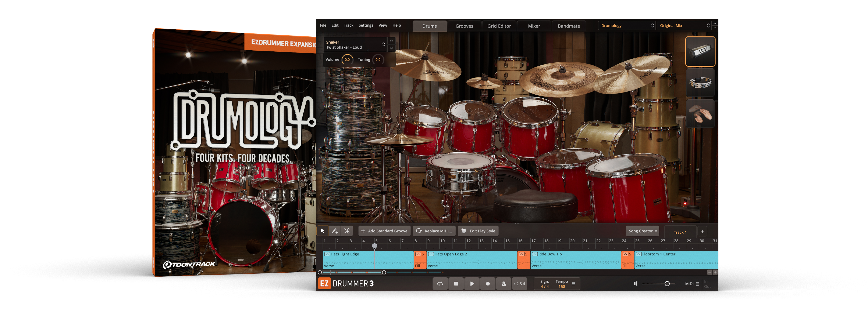Select the hand claps percussion thumbnail
Screen dimensions: 868x309
coord(700,113)
